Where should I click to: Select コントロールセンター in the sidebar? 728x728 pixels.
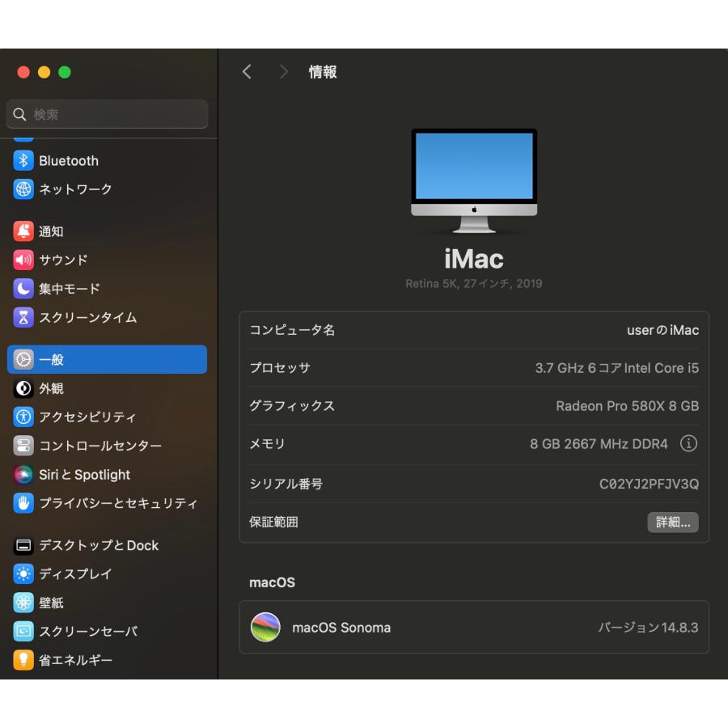(108, 445)
